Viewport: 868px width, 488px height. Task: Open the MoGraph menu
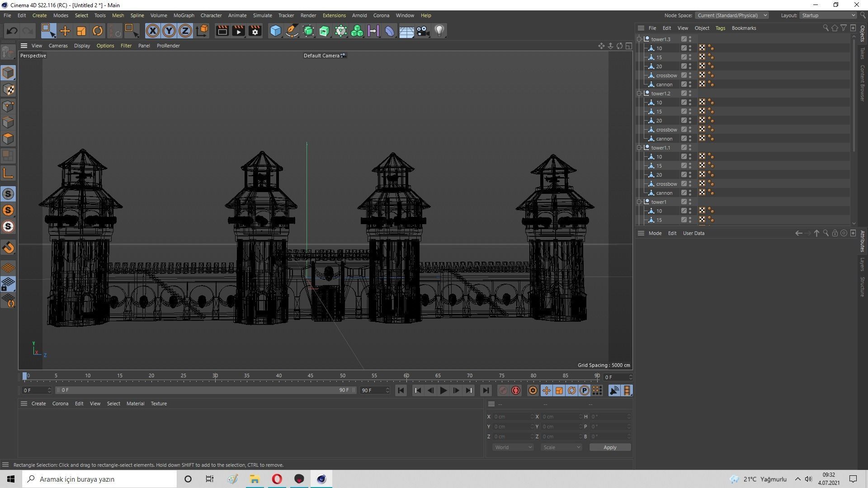click(x=184, y=15)
